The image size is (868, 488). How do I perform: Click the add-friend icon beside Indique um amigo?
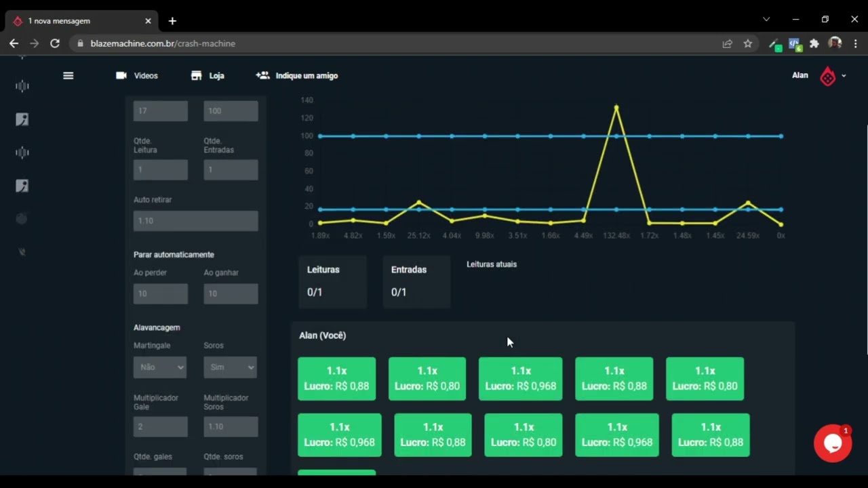[262, 76]
